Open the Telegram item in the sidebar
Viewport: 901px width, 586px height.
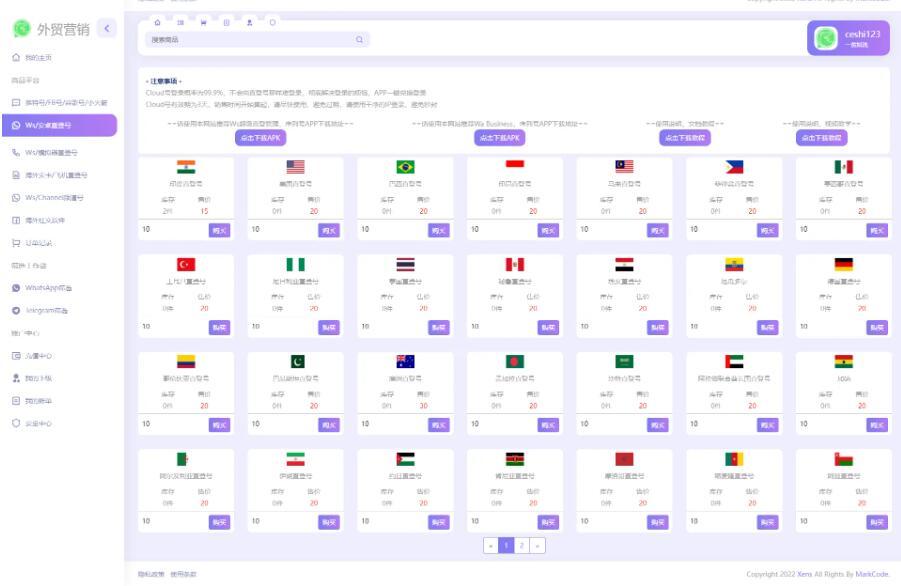52,310
